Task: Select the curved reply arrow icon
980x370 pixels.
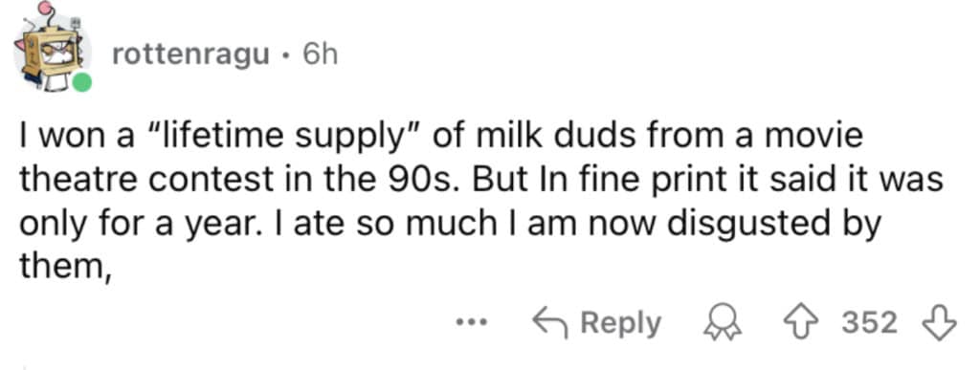Action: [550, 322]
